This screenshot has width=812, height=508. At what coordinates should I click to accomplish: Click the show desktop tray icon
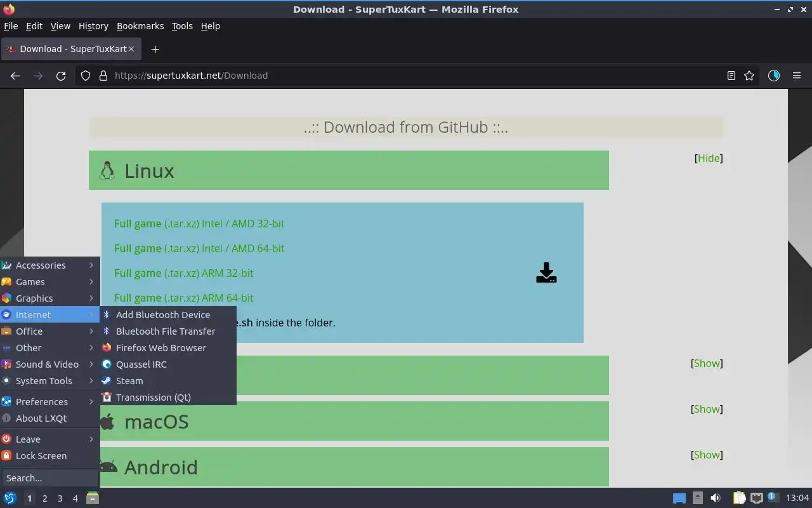(x=679, y=498)
